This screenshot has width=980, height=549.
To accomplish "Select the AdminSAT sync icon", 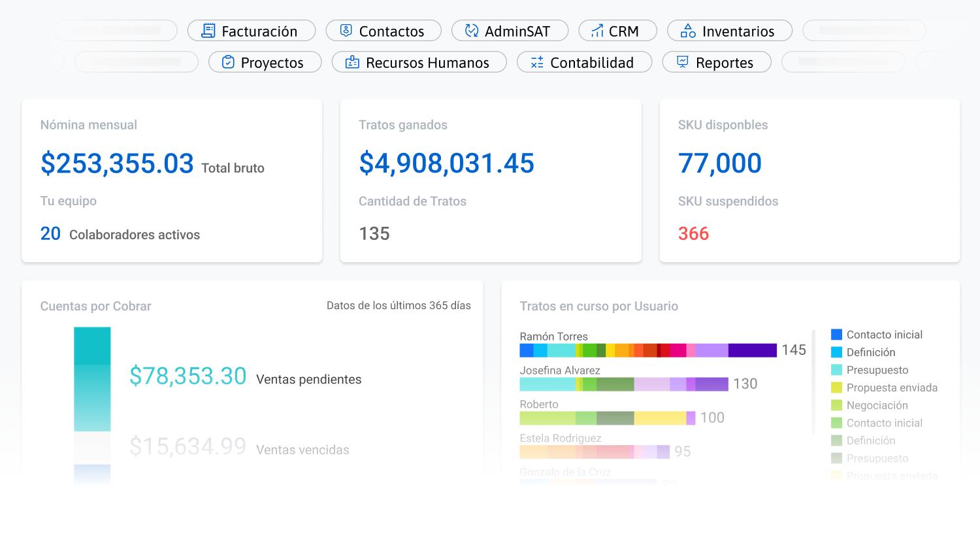I will 472,31.
